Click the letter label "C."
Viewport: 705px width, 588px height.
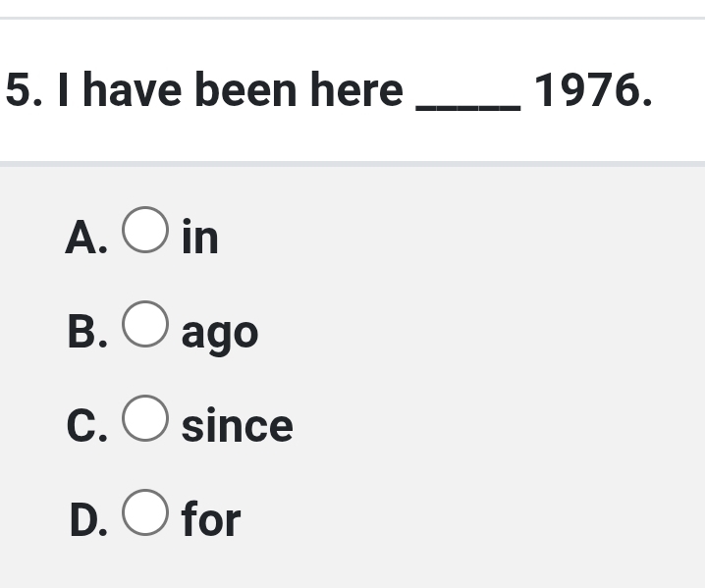87,426
